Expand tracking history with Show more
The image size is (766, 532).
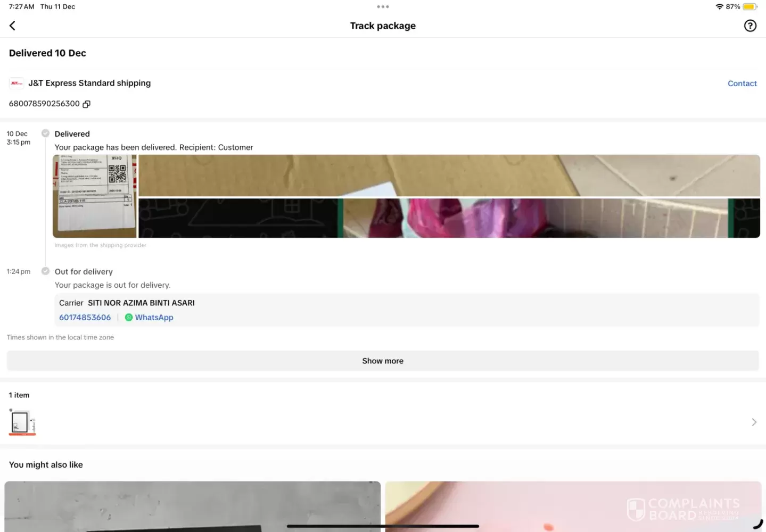tap(383, 361)
